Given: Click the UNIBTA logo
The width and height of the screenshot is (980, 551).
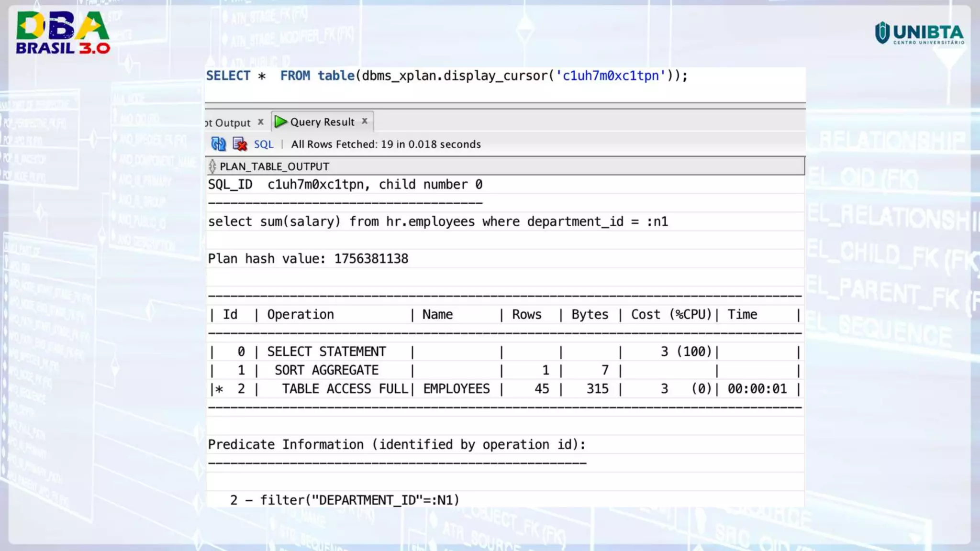Looking at the screenshot, I should (x=919, y=33).
